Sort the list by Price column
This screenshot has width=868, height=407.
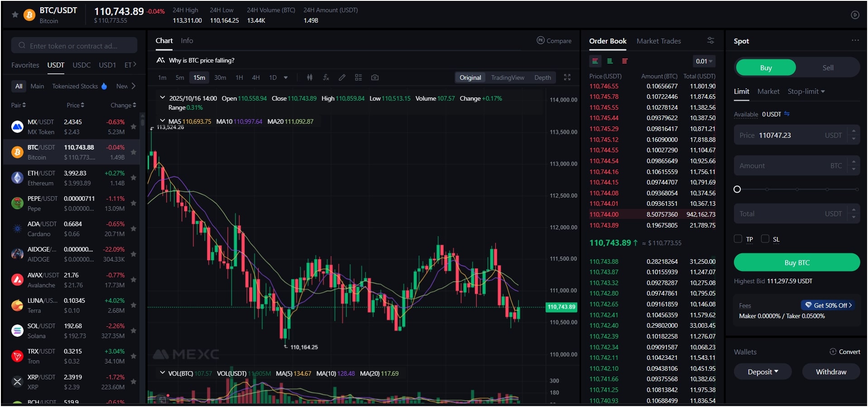click(75, 105)
